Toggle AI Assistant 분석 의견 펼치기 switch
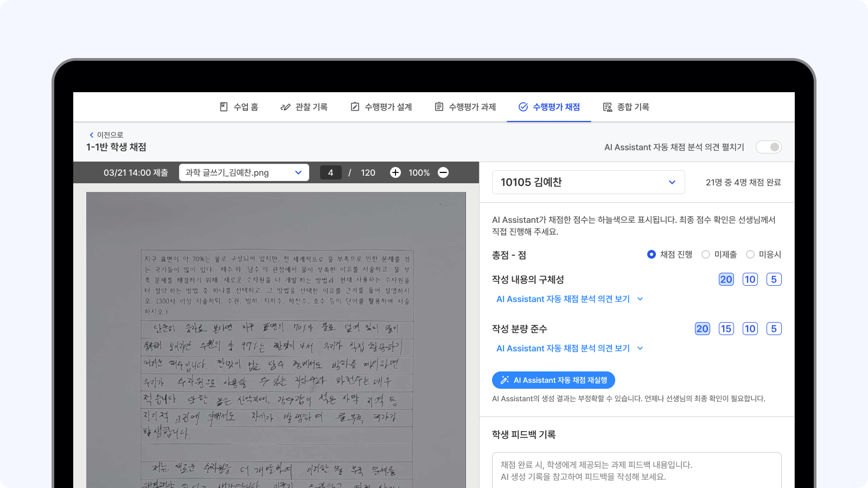868x488 pixels. 768,147
